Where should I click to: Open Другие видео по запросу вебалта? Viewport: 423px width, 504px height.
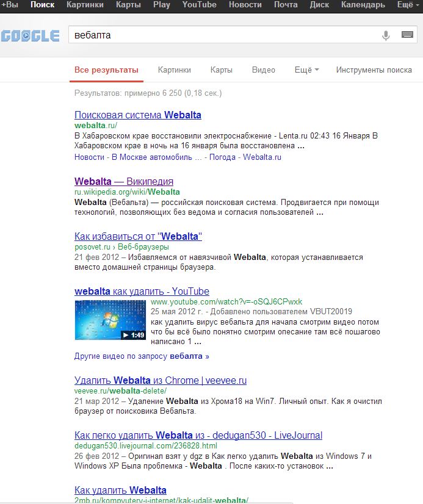142,356
